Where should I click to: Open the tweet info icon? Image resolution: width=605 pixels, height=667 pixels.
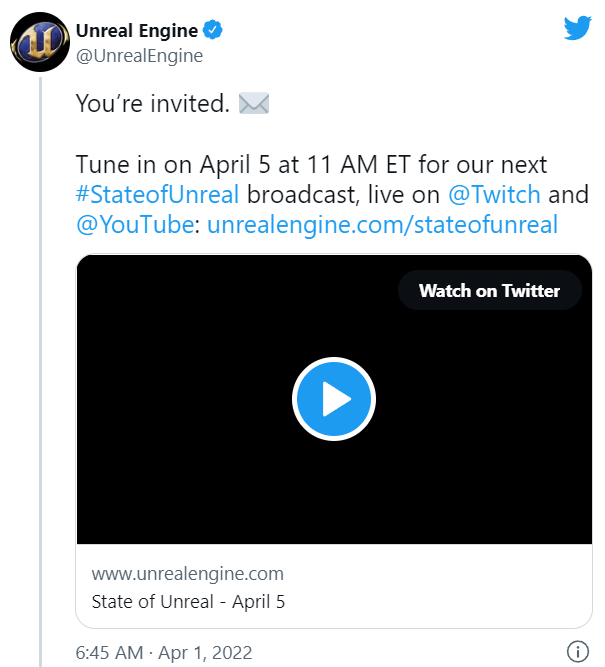[577, 652]
